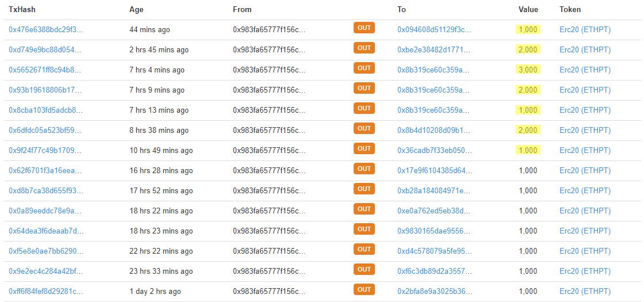The height and width of the screenshot is (302, 644).
Task: Open transaction 0x5652671ff8c94b8 hash link
Action: click(45, 70)
